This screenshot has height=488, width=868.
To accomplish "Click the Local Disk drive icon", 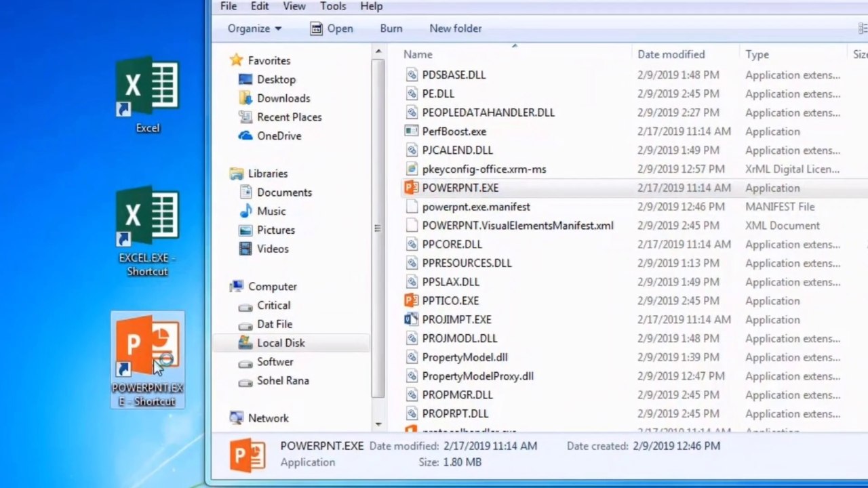I will coord(245,342).
